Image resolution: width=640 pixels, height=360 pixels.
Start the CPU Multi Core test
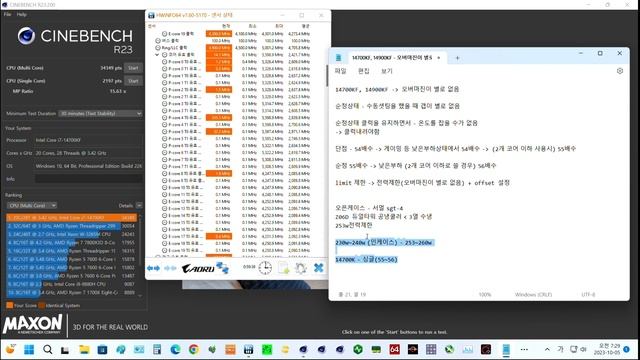pos(133,68)
